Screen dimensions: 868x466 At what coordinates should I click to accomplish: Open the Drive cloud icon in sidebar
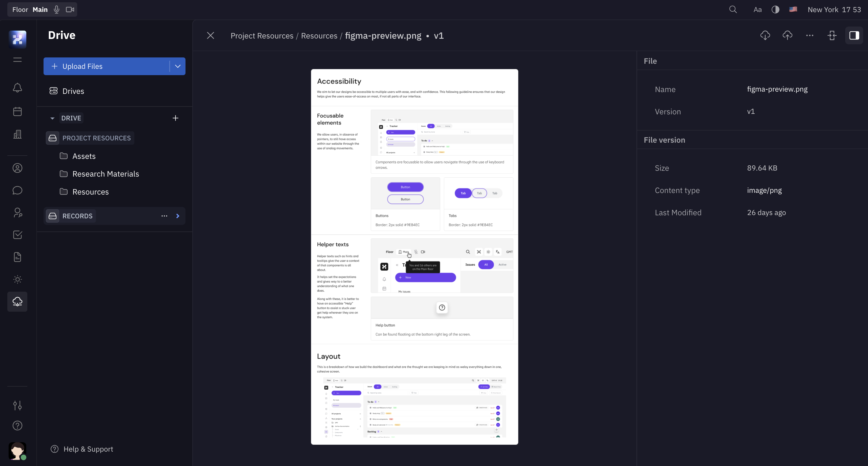point(17,302)
